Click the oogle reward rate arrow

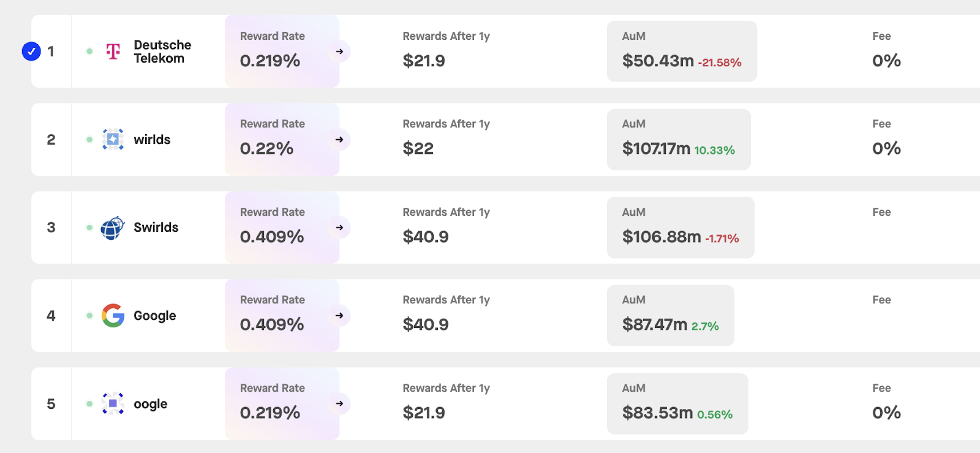pos(339,403)
